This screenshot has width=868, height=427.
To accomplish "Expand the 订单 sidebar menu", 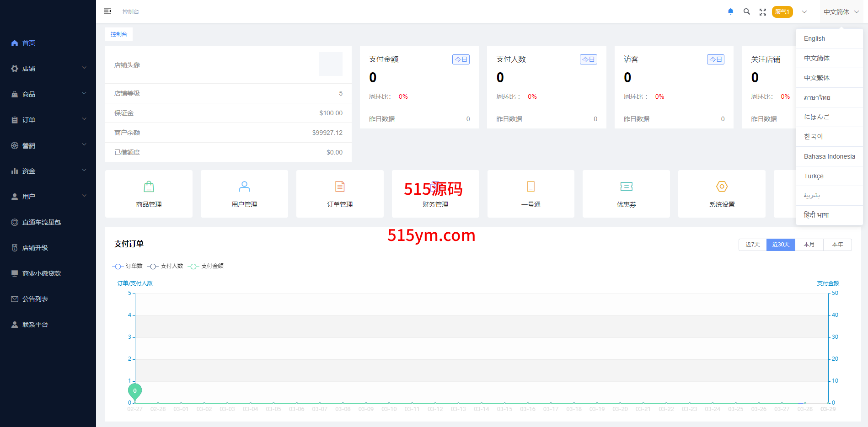I will (x=48, y=120).
